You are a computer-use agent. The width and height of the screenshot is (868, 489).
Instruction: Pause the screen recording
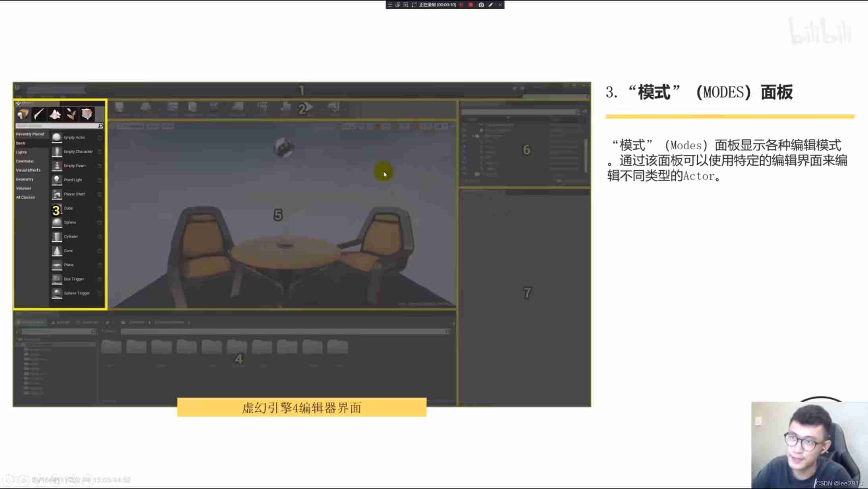461,5
